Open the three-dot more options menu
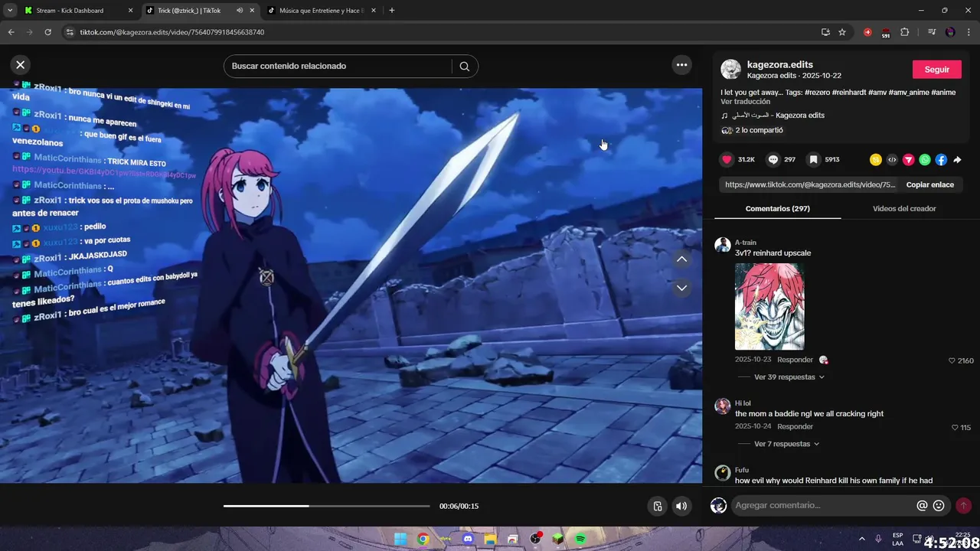This screenshot has width=980, height=551. pyautogui.click(x=681, y=65)
